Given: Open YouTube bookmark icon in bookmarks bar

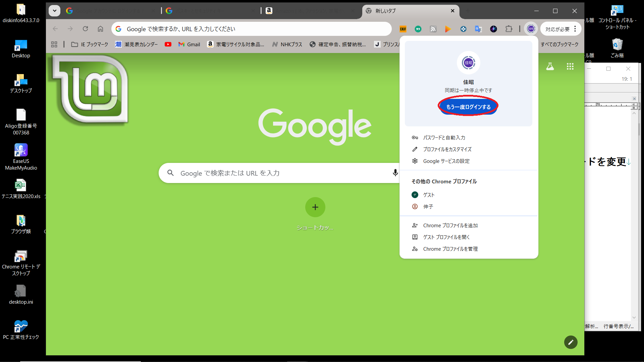Looking at the screenshot, I should click(168, 44).
